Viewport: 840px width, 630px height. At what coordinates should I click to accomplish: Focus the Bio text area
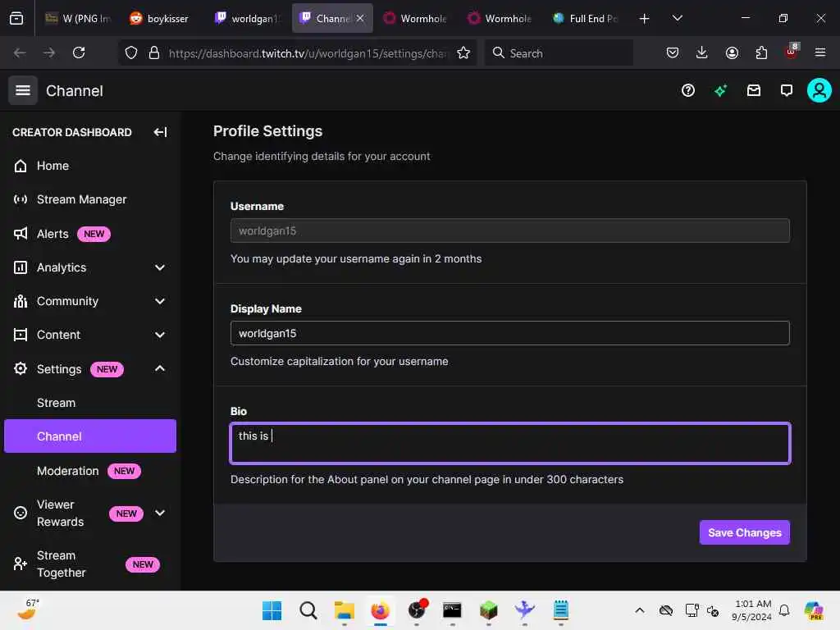[x=509, y=444]
